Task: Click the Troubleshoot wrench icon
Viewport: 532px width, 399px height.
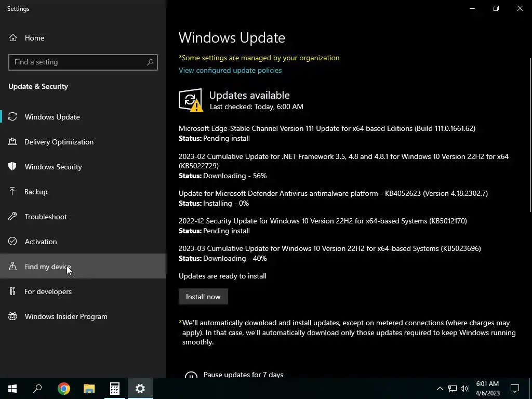Action: pyautogui.click(x=12, y=217)
